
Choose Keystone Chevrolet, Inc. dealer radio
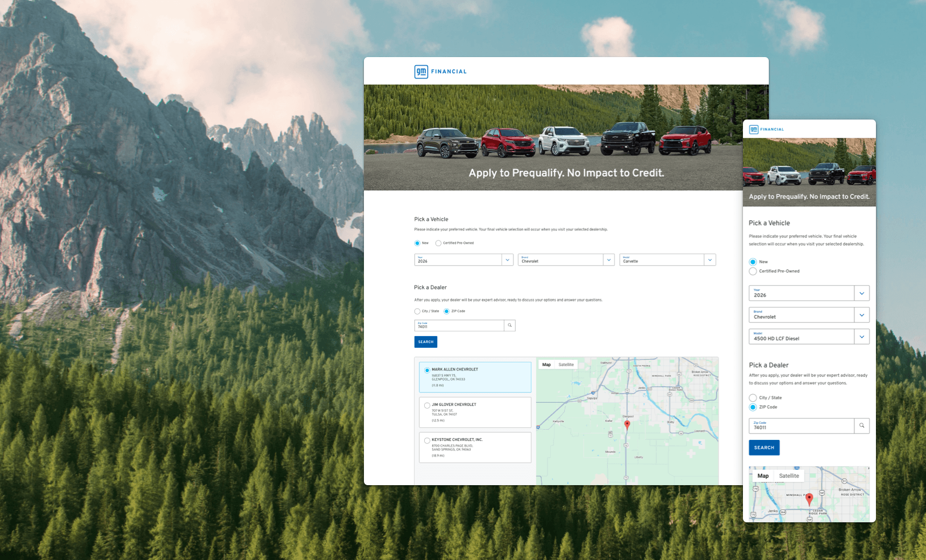[427, 440]
